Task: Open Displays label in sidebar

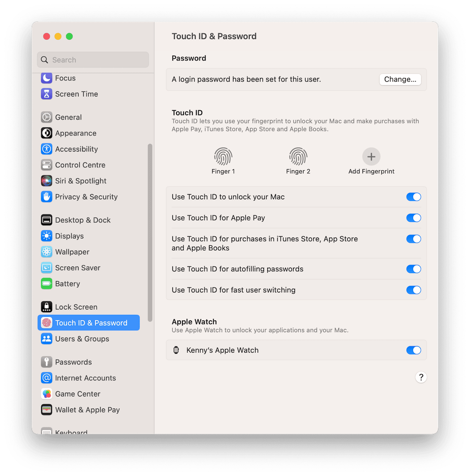Action: tap(69, 236)
